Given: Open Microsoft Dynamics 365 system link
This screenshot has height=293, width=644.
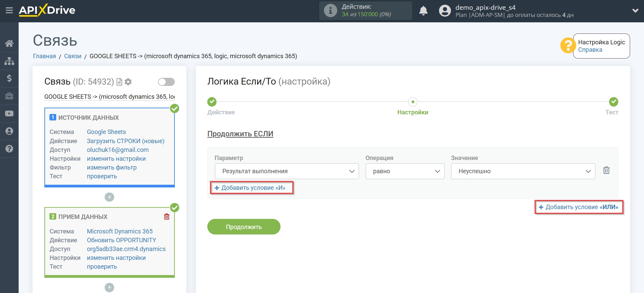Looking at the screenshot, I should 120,231.
